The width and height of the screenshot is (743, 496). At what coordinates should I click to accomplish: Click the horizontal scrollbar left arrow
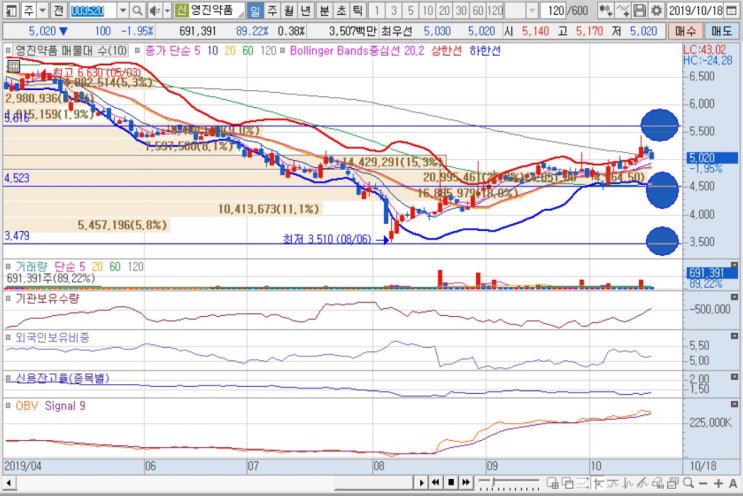pos(9,483)
